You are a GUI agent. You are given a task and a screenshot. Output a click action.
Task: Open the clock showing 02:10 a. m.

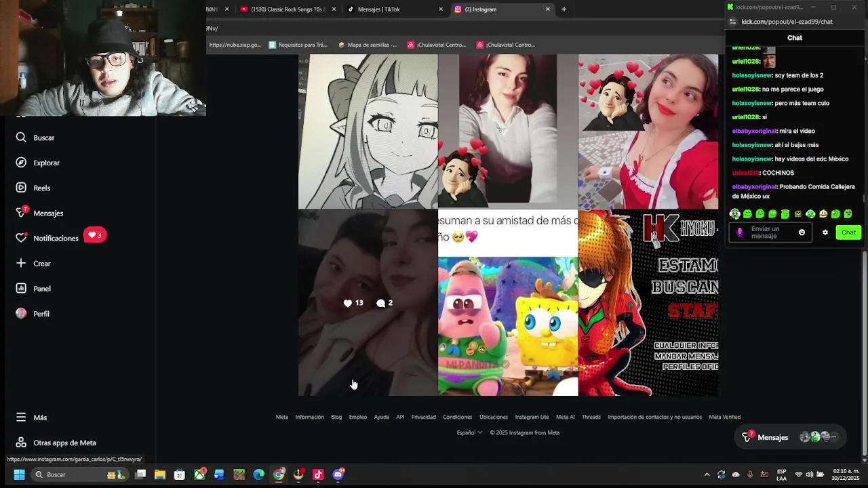pyautogui.click(x=846, y=474)
